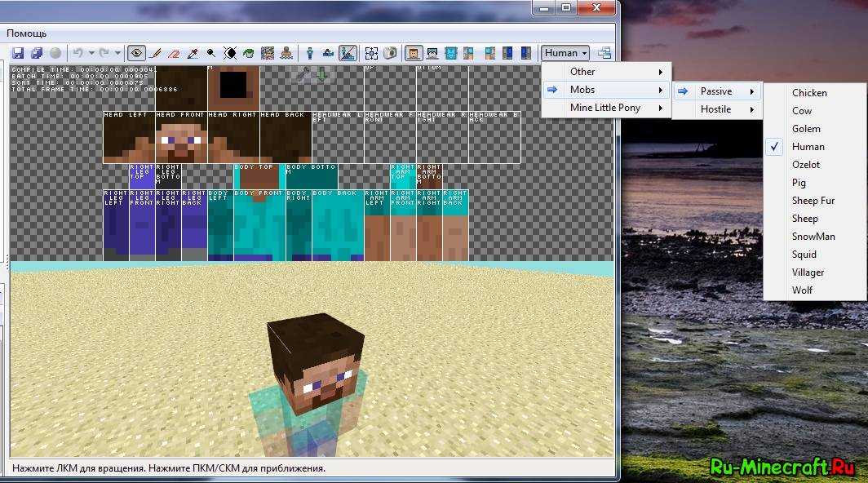Switch to the 2D texture view icon
The image size is (868, 483).
[329, 53]
